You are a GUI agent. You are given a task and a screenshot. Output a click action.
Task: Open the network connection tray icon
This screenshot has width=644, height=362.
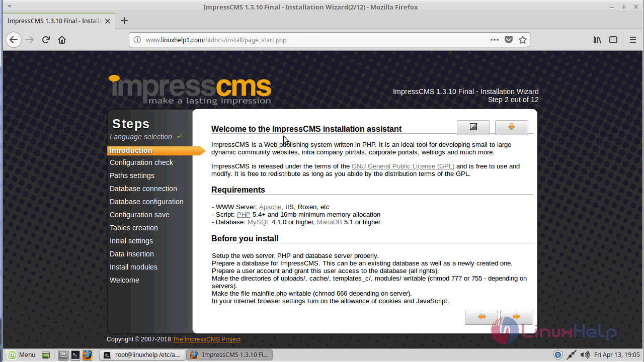point(571,355)
